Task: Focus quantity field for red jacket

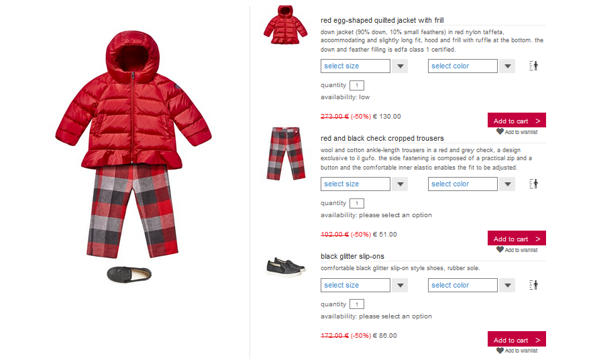Action: coord(357,86)
